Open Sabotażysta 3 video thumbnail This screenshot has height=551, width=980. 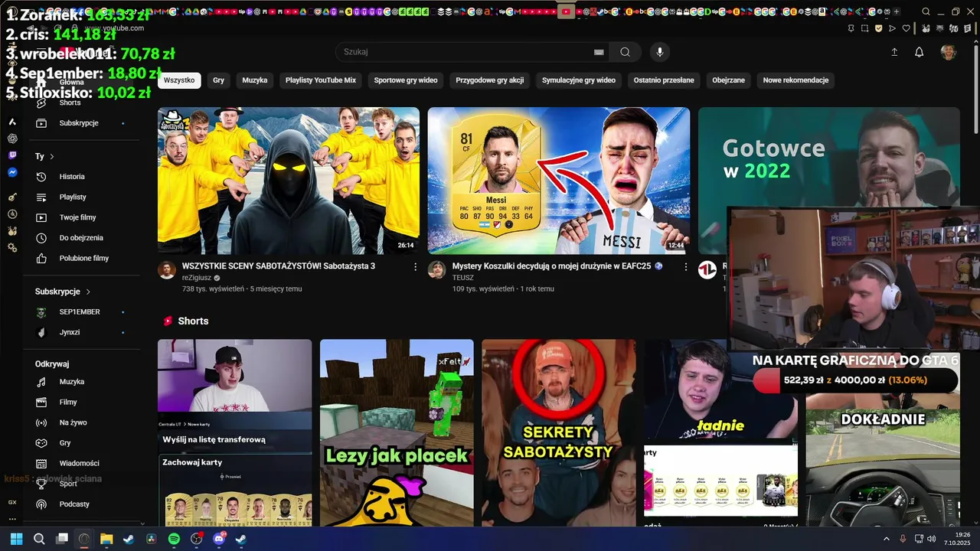[x=289, y=181]
